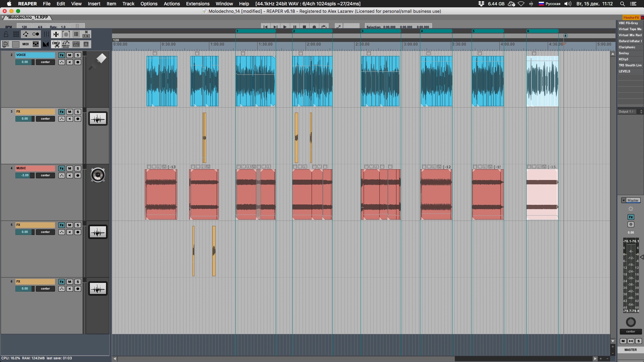This screenshot has width=644, height=362.
Task: Solo the MUSIC track
Action: point(77,168)
